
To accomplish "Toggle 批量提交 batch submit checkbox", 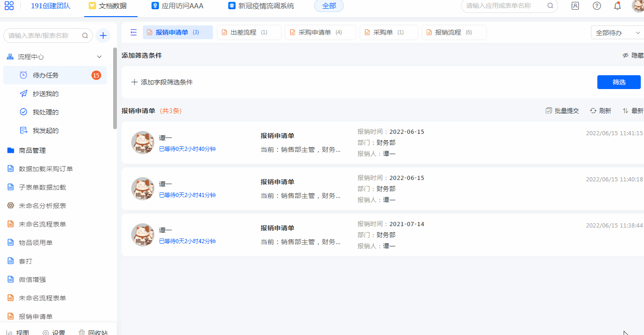I will (549, 111).
